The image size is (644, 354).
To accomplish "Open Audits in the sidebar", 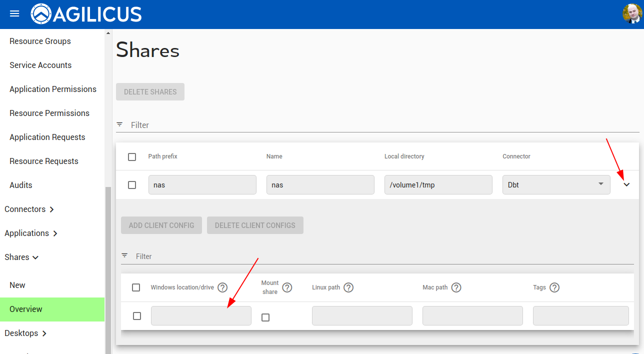I will tap(21, 185).
